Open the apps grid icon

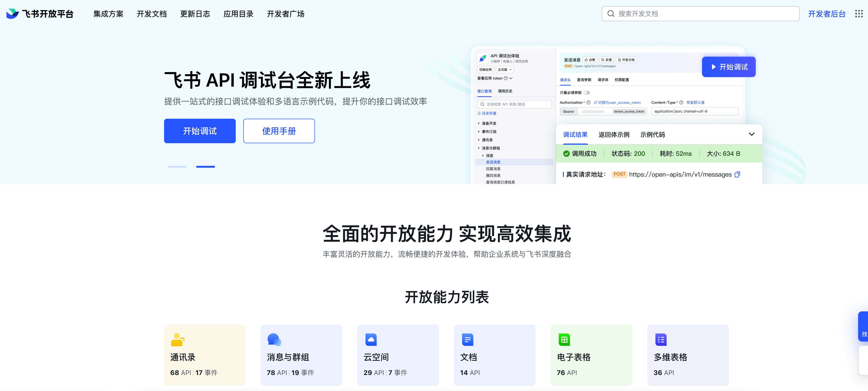859,14
